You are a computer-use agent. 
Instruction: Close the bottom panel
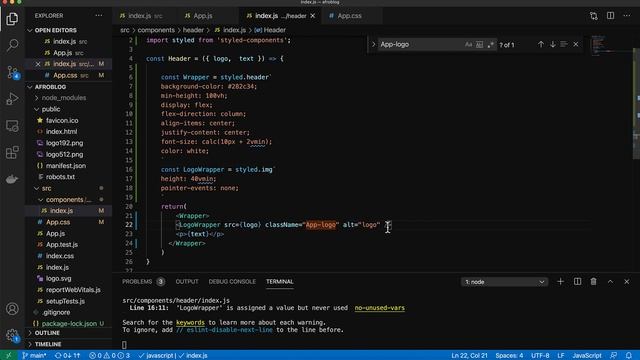coord(627,282)
